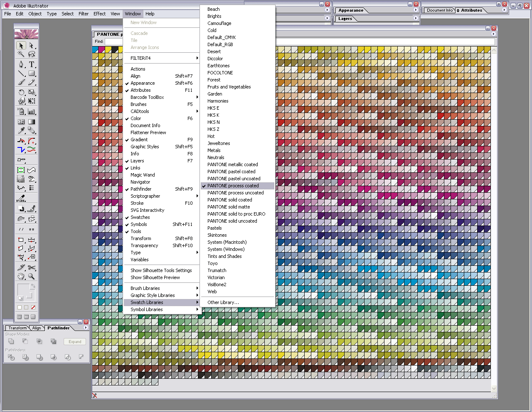Click the swap fill and stroke arrows

tap(32, 286)
